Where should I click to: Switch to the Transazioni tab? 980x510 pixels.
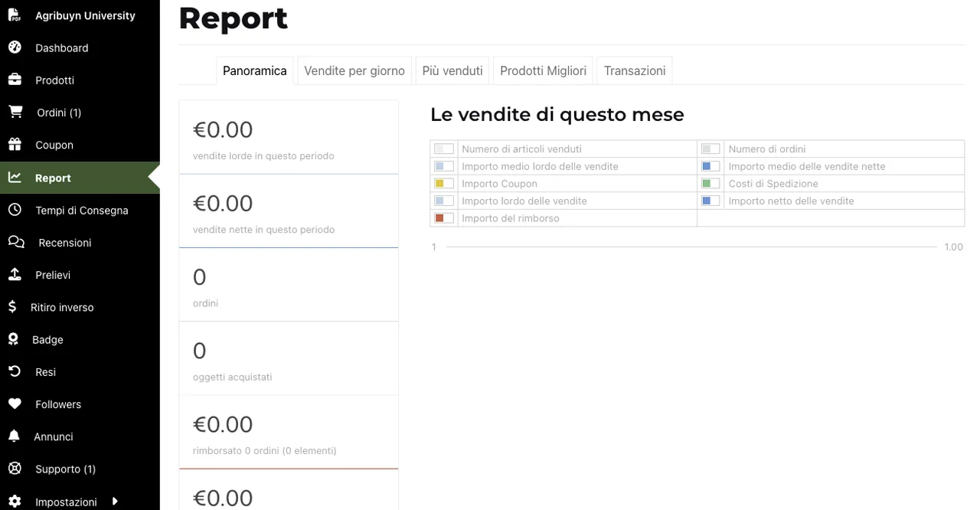[635, 70]
